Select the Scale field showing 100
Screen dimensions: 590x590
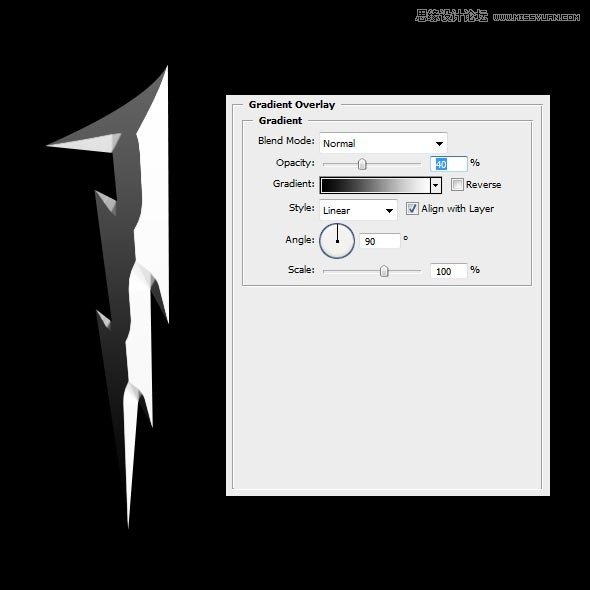click(x=449, y=271)
